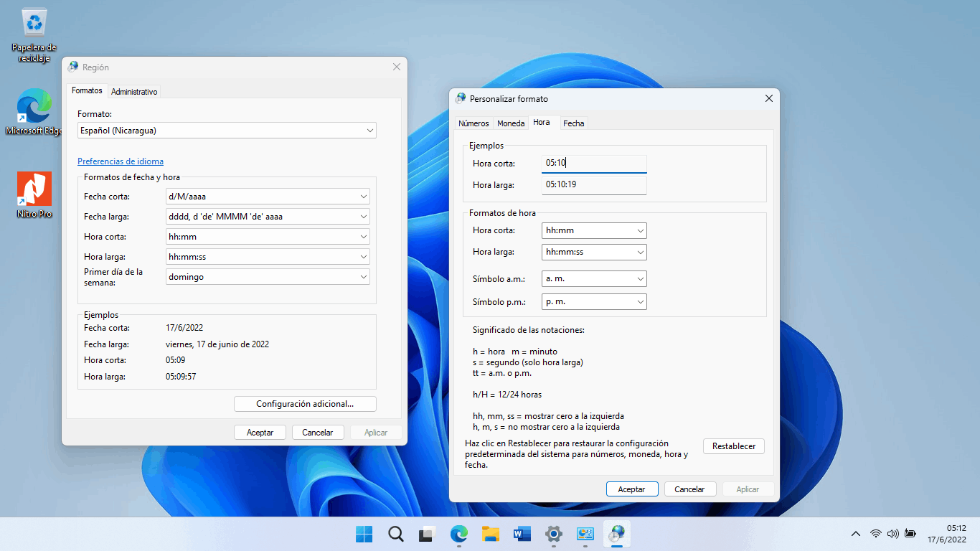Click the Restablecer button
This screenshot has height=551, width=980.
(x=733, y=446)
